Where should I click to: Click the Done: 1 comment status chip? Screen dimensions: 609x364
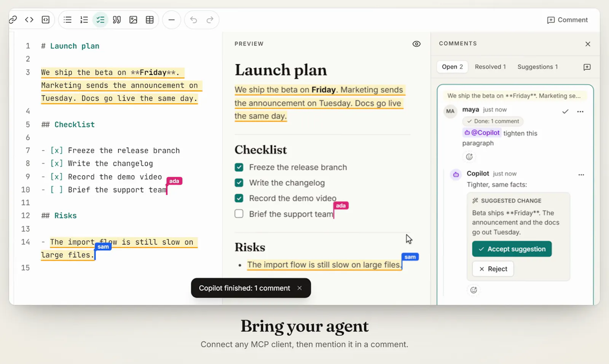pos(493,121)
